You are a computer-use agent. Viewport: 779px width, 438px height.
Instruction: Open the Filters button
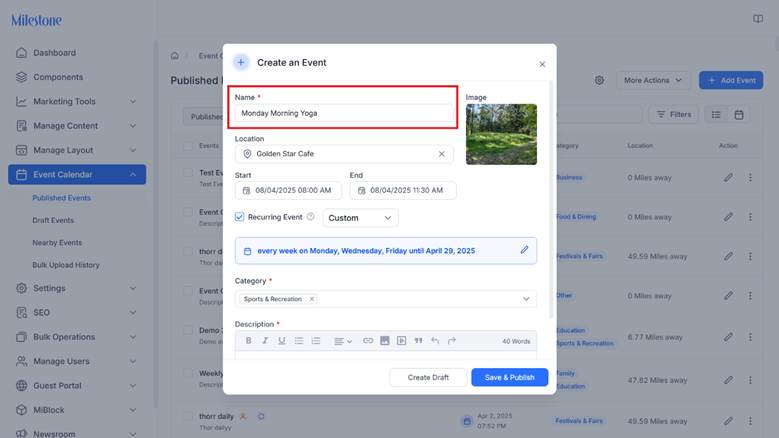pyautogui.click(x=674, y=115)
